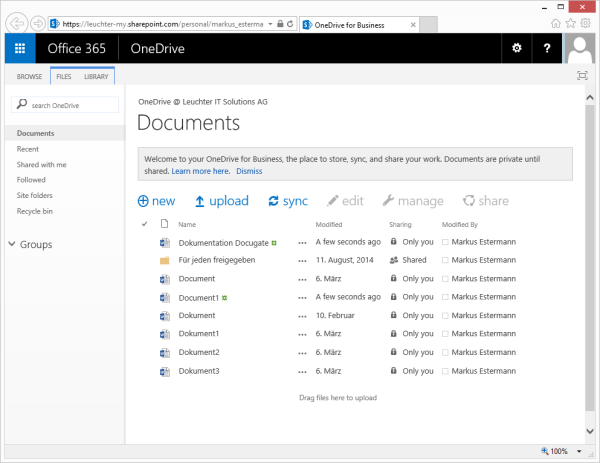Click the lock icon in Dokument1 sharing column
This screenshot has width=600, height=463.
pos(393,333)
